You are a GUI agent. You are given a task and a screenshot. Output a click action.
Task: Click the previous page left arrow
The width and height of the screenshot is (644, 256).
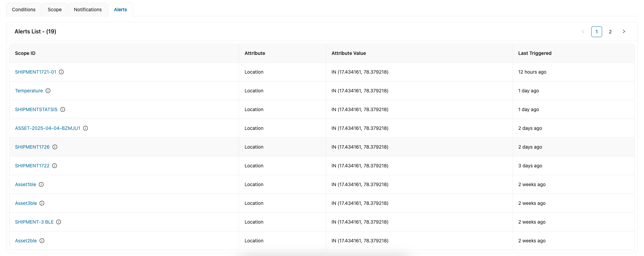pyautogui.click(x=583, y=31)
